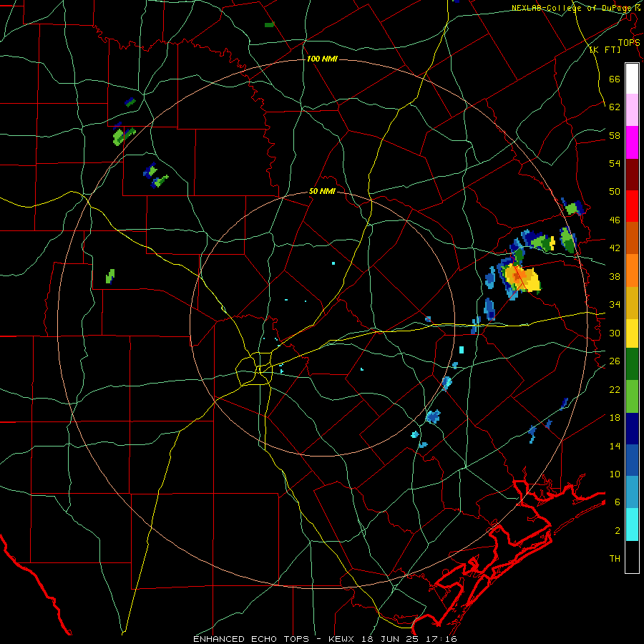Click the '46' legend value
644x644 pixels.
coord(615,220)
